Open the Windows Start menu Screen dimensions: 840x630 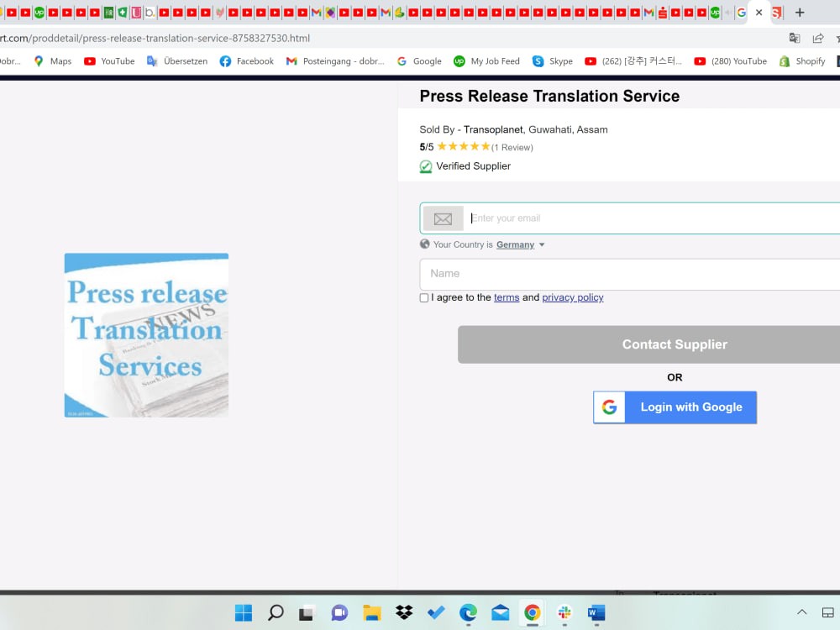pos(244,612)
